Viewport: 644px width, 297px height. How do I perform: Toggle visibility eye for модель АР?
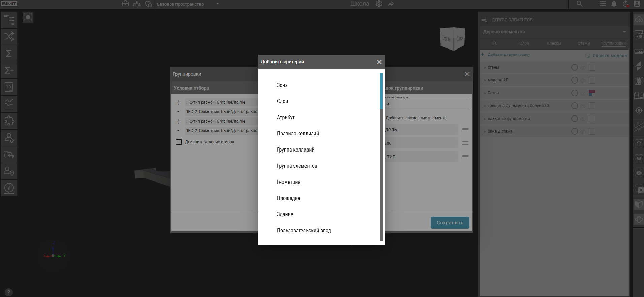coord(583,80)
